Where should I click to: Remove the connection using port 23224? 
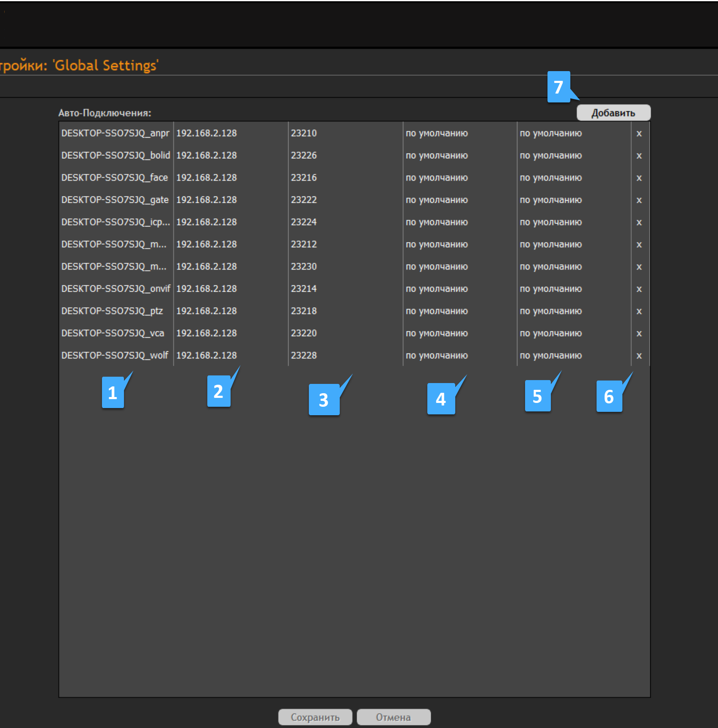coord(639,222)
